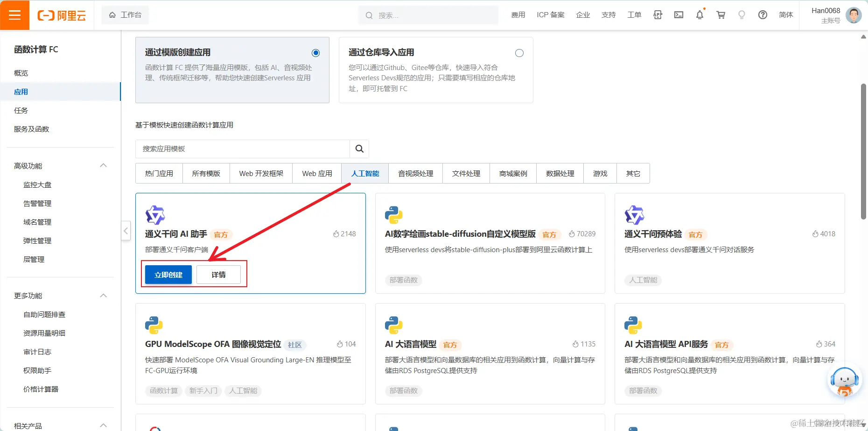This screenshot has width=868, height=431.
Task: Open the hamburger product menu
Action: [15, 15]
